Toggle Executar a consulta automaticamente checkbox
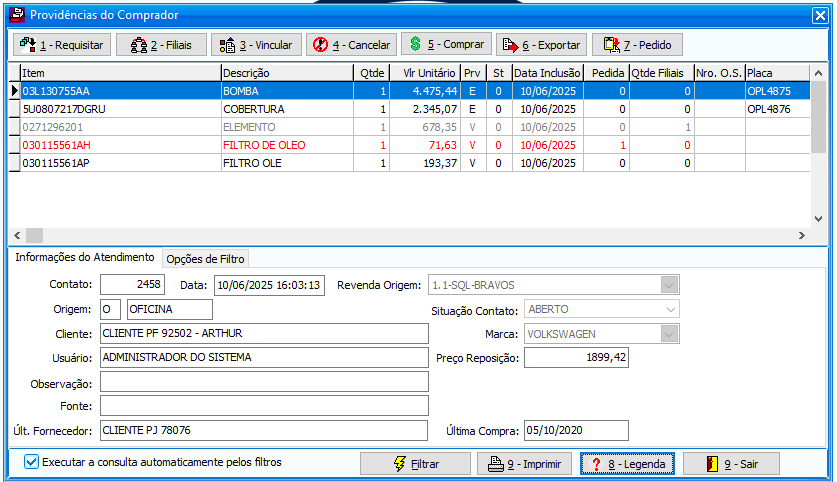 point(31,462)
